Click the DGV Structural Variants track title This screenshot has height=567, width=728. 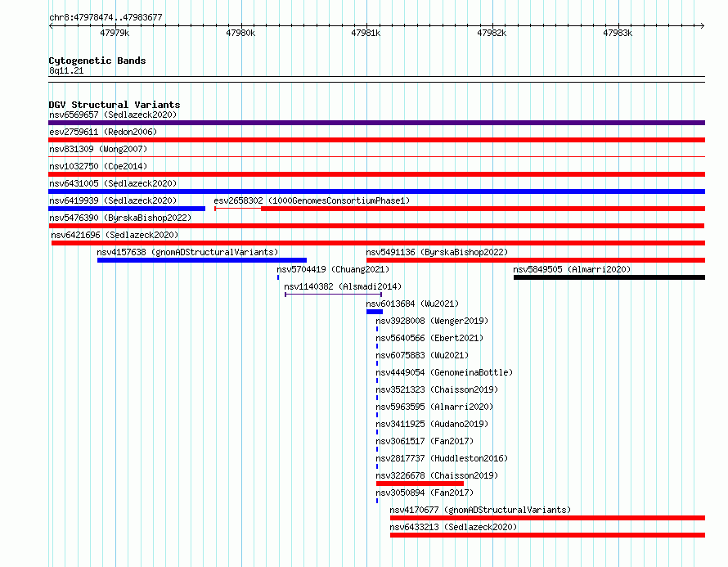[115, 105]
